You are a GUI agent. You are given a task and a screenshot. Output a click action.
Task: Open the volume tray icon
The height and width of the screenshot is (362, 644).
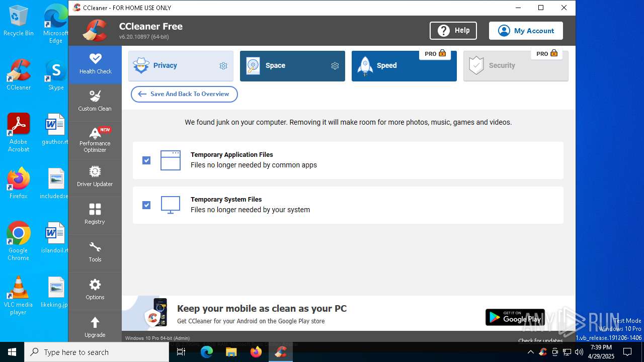579,352
